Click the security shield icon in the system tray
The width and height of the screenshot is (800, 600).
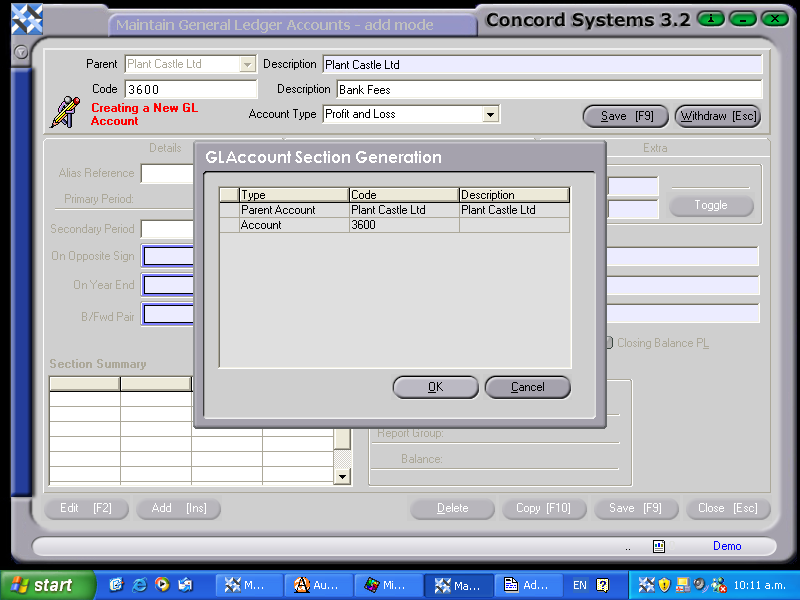coord(662,584)
